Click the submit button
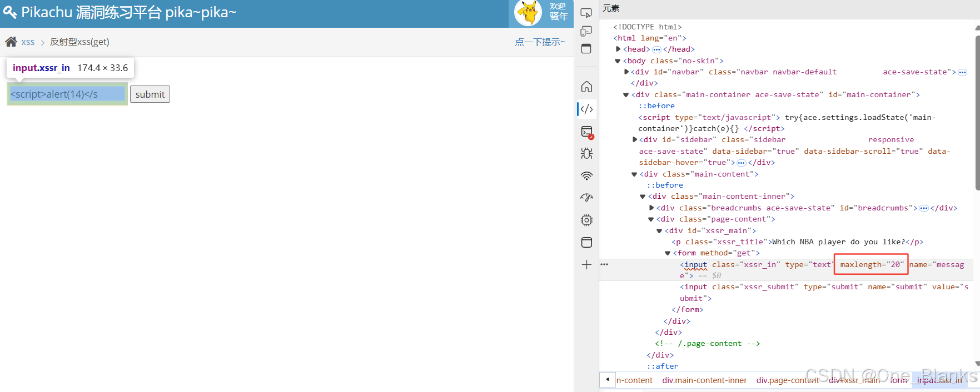Viewport: 980px width, 392px height. point(150,94)
